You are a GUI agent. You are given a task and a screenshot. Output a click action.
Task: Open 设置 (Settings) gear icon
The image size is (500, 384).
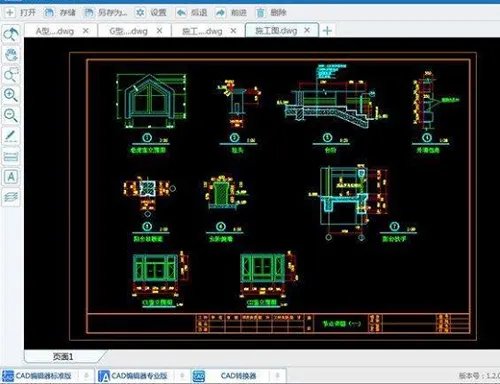pos(140,13)
